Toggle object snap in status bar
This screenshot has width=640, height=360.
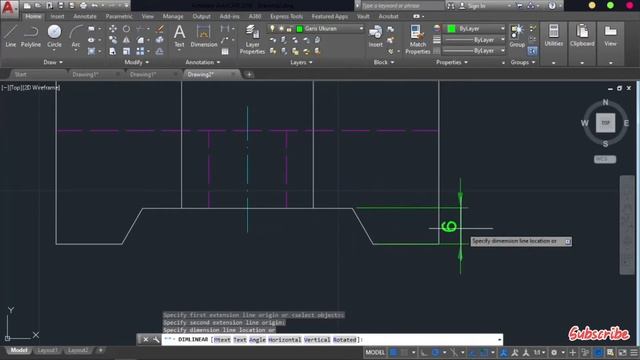tap(484, 352)
